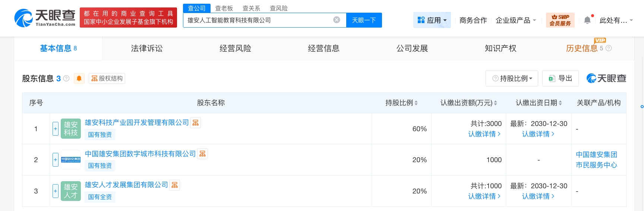The image size is (644, 211).
Task: Click help icon next to 股东信息 count
Action: coord(66,78)
